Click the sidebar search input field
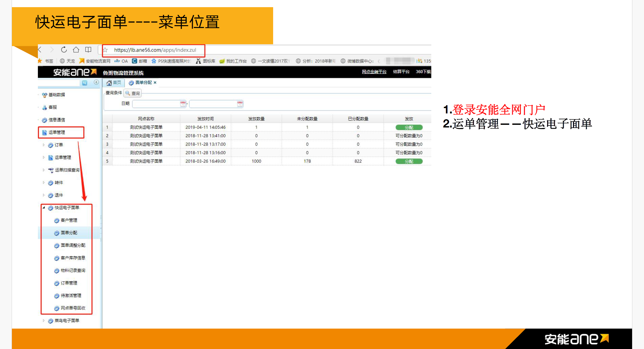This screenshot has height=349, width=644. [59, 83]
